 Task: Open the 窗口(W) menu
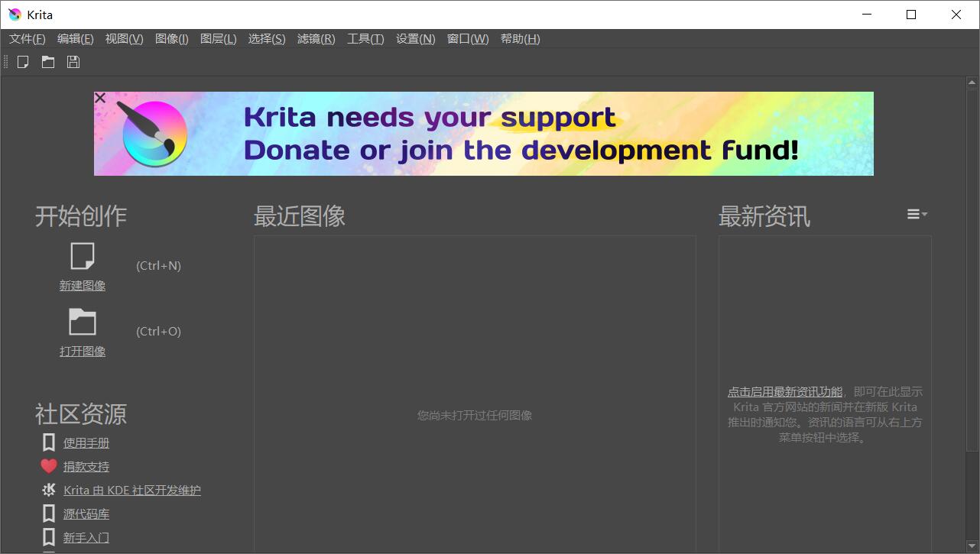point(468,39)
